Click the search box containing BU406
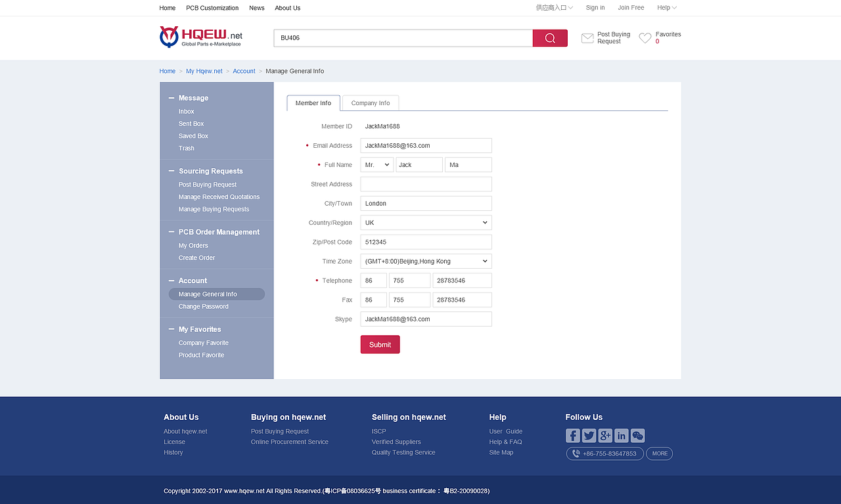Image resolution: width=841 pixels, height=504 pixels. (x=403, y=38)
